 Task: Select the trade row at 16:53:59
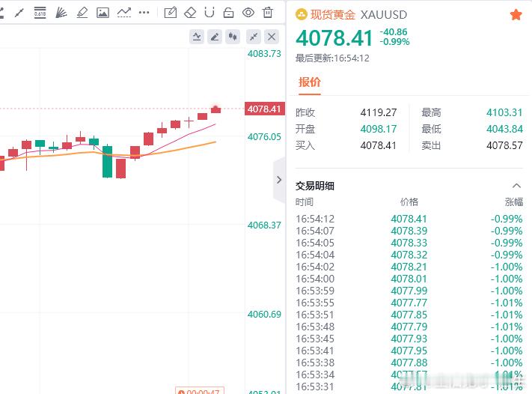(409, 291)
